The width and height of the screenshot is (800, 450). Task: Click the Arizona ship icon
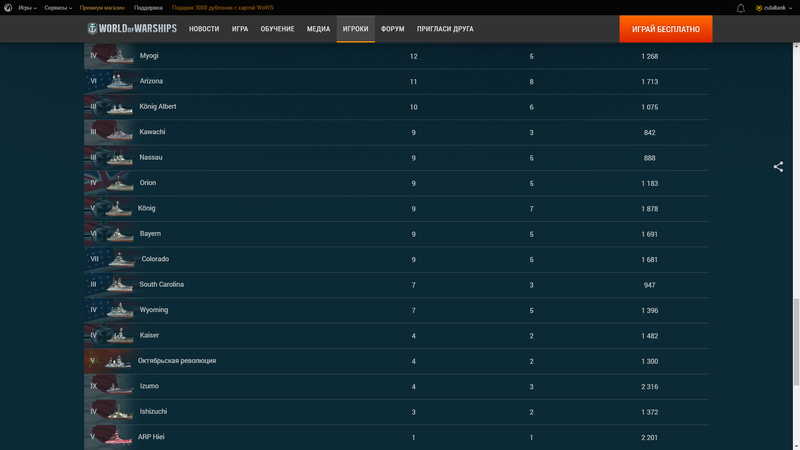point(120,82)
